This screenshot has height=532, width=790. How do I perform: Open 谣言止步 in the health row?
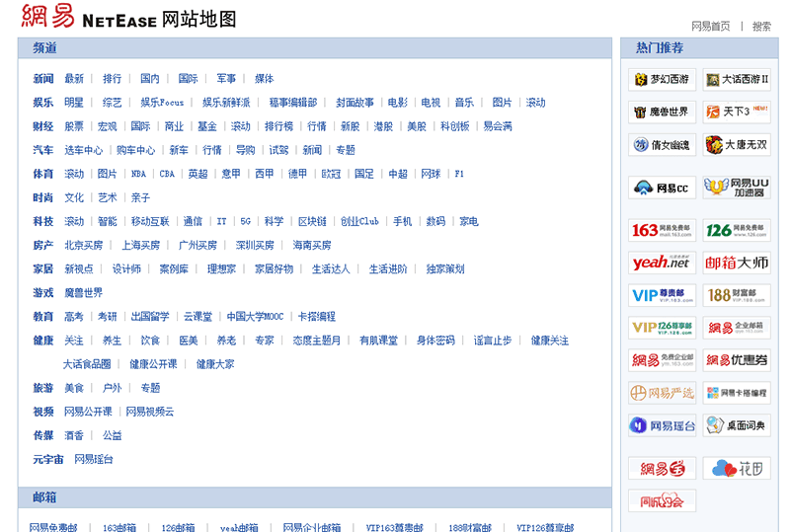pyautogui.click(x=493, y=341)
